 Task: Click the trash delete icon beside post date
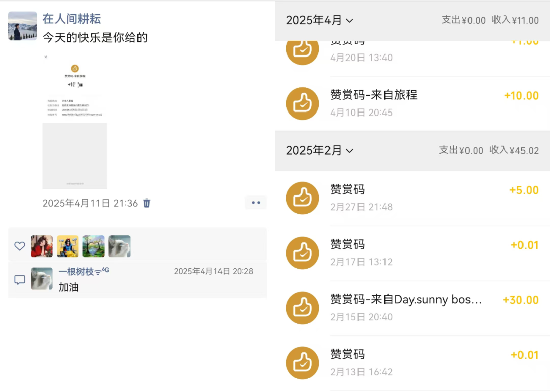pos(147,203)
